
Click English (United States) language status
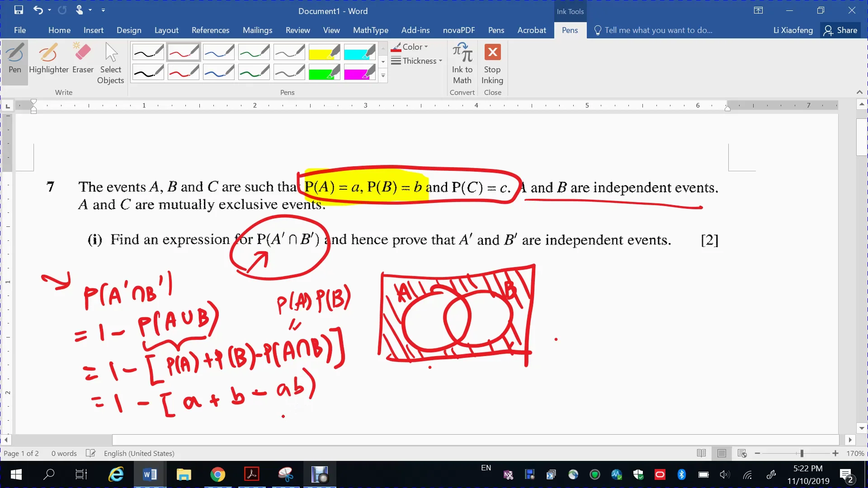pos(139,453)
